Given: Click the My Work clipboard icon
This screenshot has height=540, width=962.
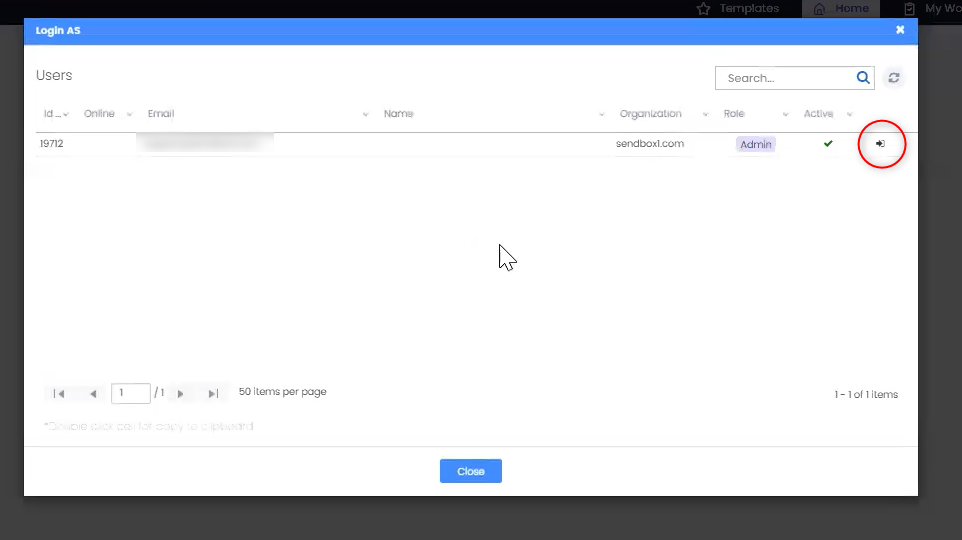Looking at the screenshot, I should pos(910,9).
